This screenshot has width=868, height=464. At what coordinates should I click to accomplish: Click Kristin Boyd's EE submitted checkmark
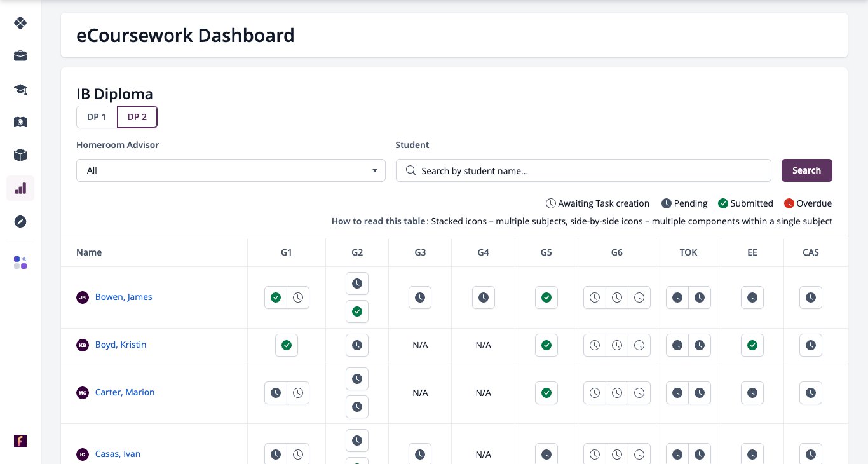point(752,345)
